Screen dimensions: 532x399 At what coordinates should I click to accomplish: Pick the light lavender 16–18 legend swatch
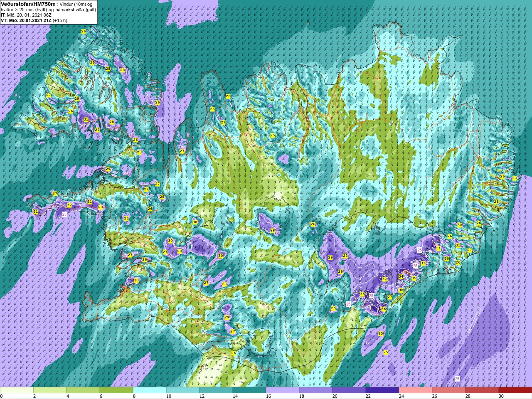tap(283, 390)
